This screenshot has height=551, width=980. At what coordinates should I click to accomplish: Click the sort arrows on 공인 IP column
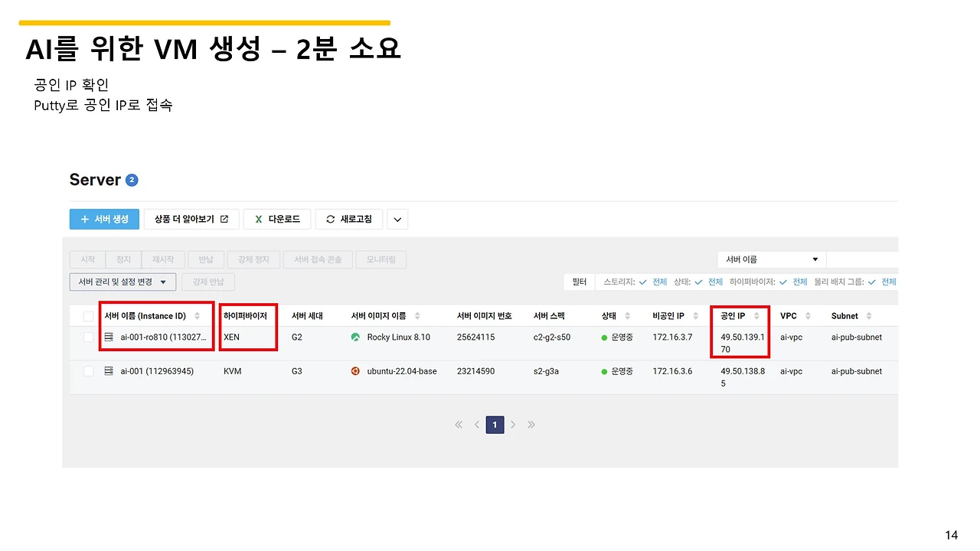click(x=755, y=315)
